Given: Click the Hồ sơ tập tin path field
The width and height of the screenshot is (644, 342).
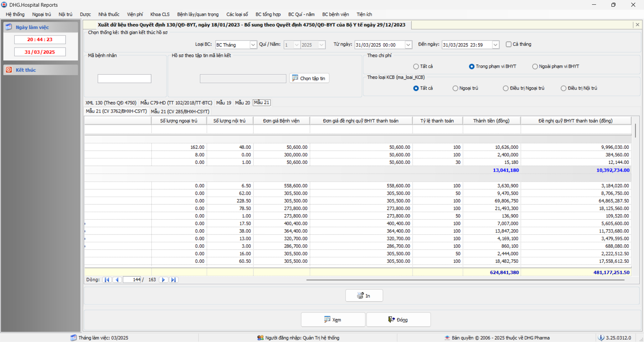Looking at the screenshot, I should [243, 78].
